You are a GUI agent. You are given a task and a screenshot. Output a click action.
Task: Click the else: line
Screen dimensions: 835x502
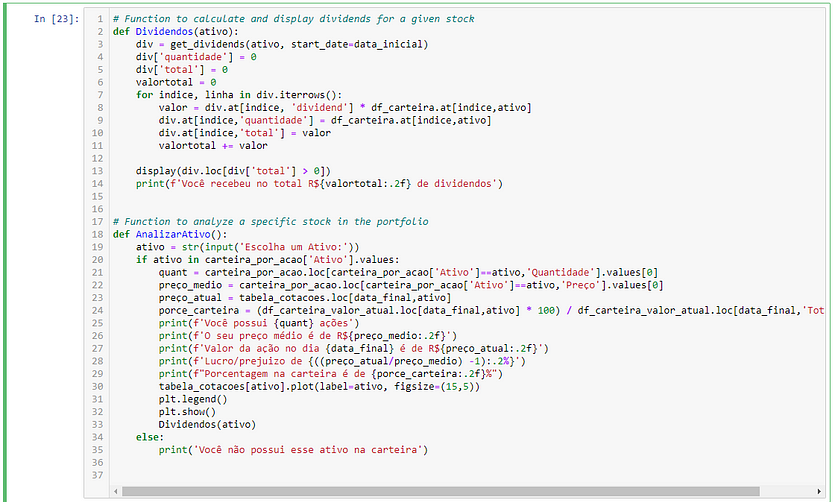coord(150,437)
